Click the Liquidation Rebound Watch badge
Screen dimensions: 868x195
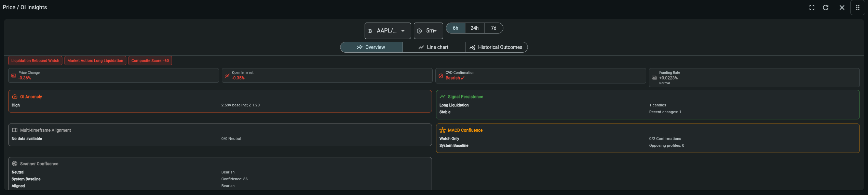pos(35,61)
